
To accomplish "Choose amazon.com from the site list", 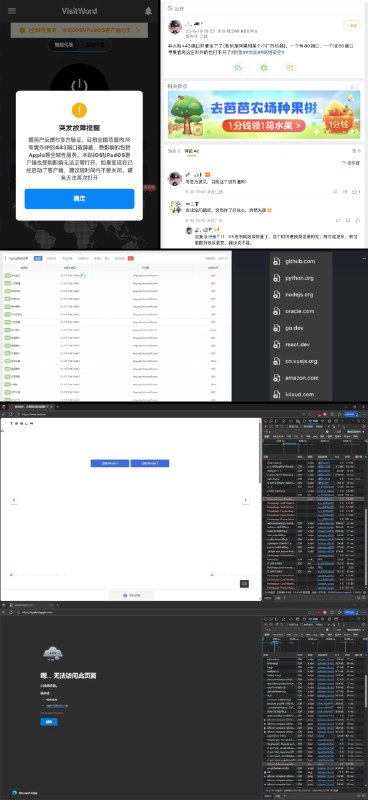I will (x=302, y=378).
